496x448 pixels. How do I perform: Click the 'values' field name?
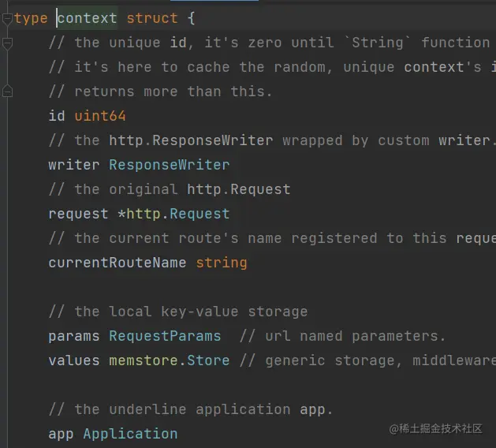[74, 360]
